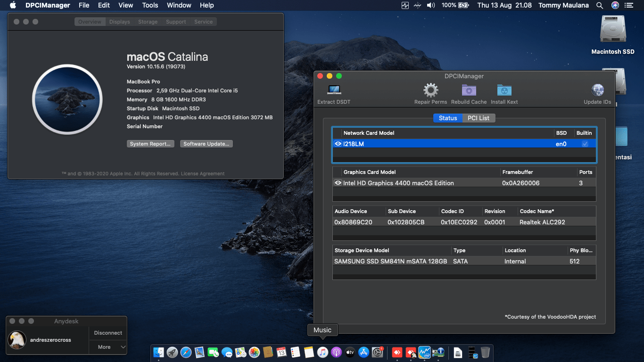
Task: Expand the More dropdown in Anydesk
Action: pos(108,347)
